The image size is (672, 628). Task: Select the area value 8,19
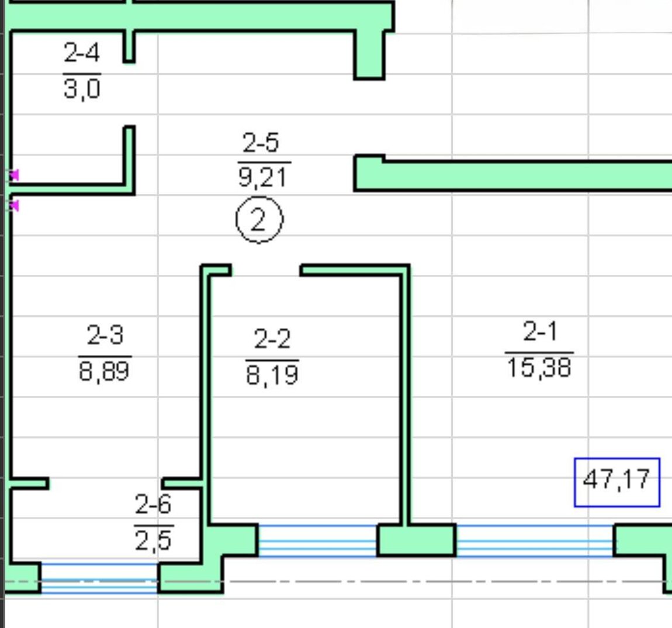(x=272, y=374)
